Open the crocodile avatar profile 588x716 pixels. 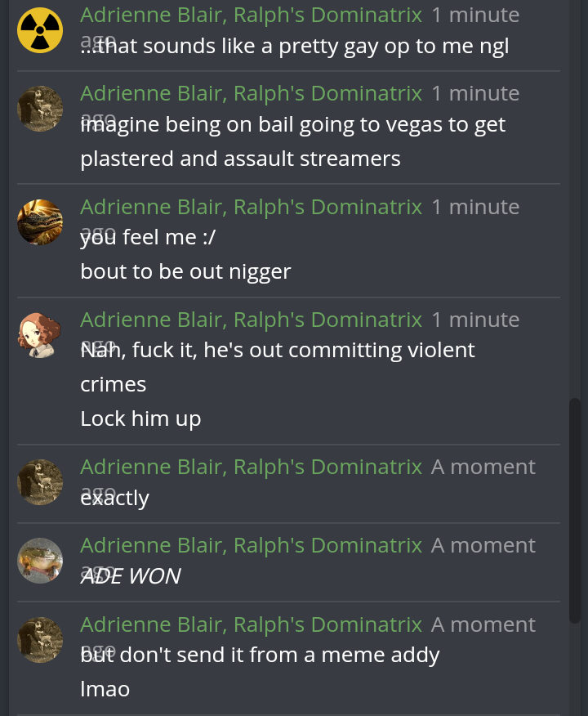40,222
